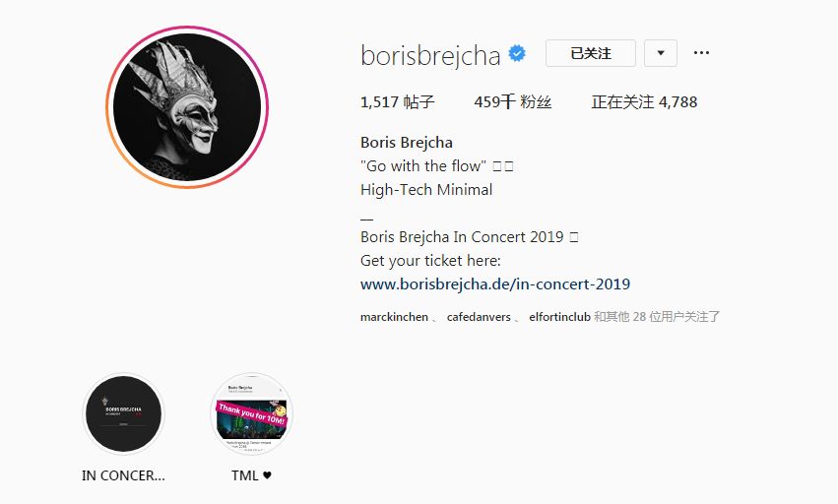This screenshot has width=838, height=504.
Task: Click the heart next to TML label
Action: 267,475
